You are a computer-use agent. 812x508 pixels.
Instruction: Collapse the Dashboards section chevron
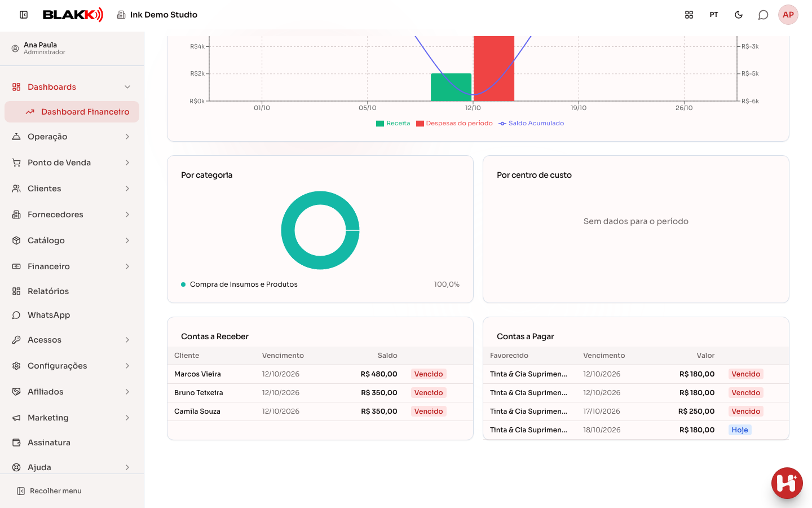tap(127, 87)
